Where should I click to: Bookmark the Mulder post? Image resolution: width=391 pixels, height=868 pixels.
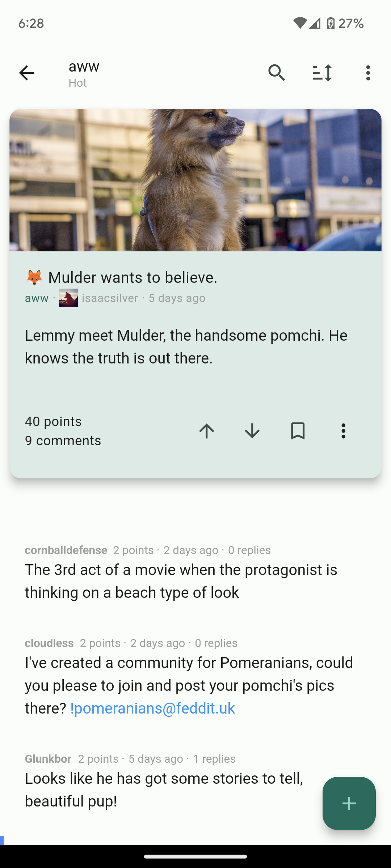[x=298, y=431]
